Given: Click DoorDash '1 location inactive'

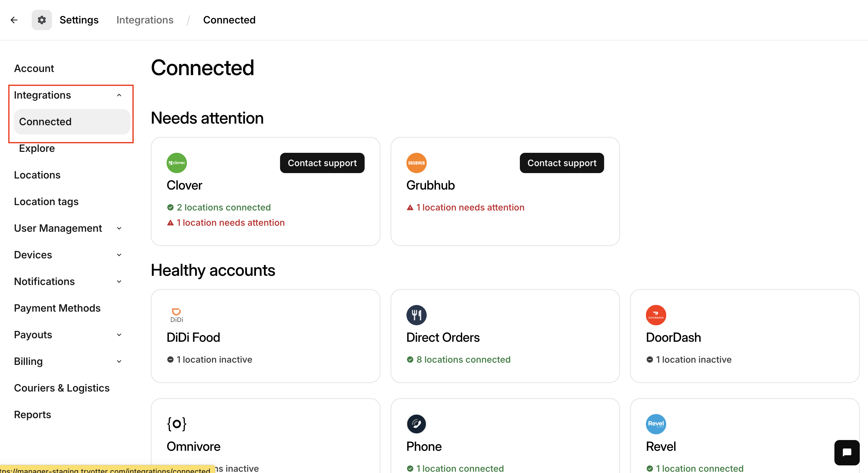Looking at the screenshot, I should coord(694,360).
